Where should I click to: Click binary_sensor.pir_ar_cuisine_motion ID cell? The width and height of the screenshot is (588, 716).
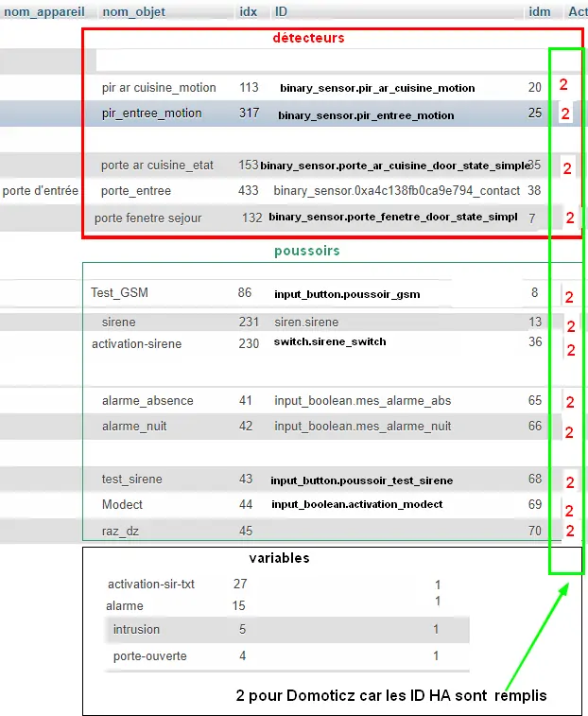(377, 88)
